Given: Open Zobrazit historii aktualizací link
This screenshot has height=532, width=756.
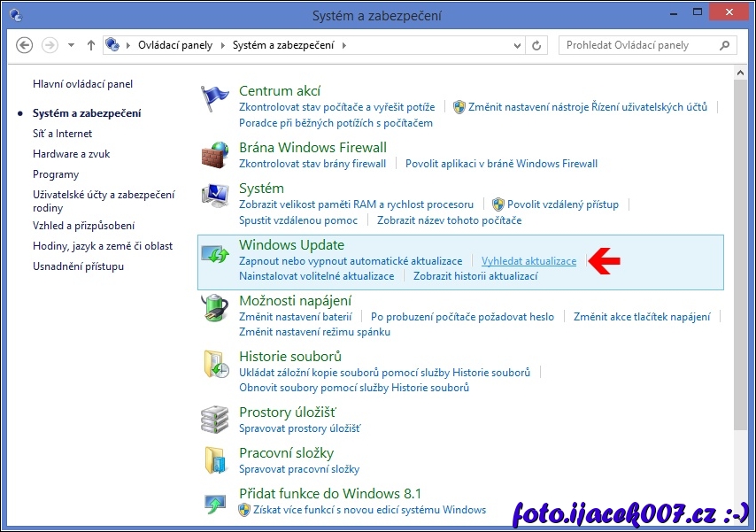Looking at the screenshot, I should 475,276.
